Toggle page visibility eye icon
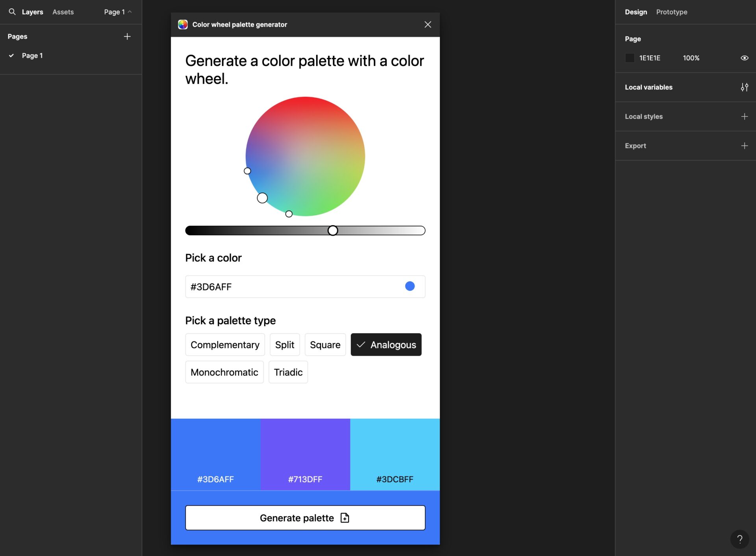The image size is (756, 556). pos(745,57)
